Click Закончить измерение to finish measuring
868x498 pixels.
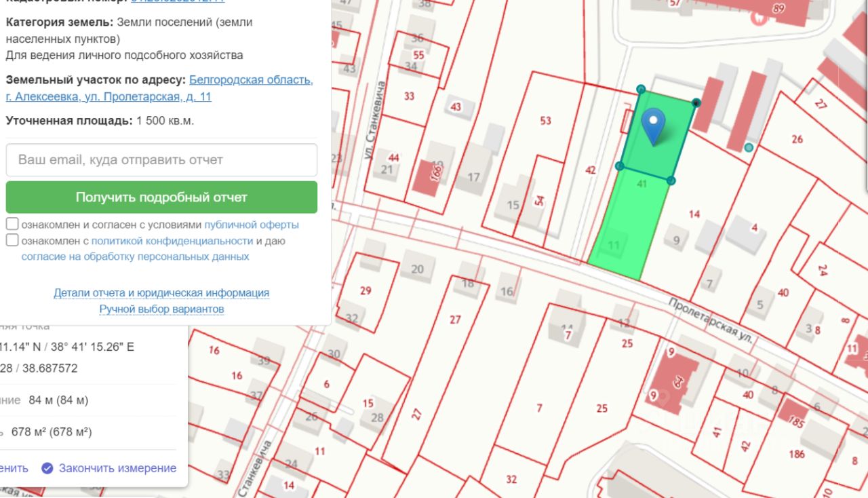[x=117, y=468]
